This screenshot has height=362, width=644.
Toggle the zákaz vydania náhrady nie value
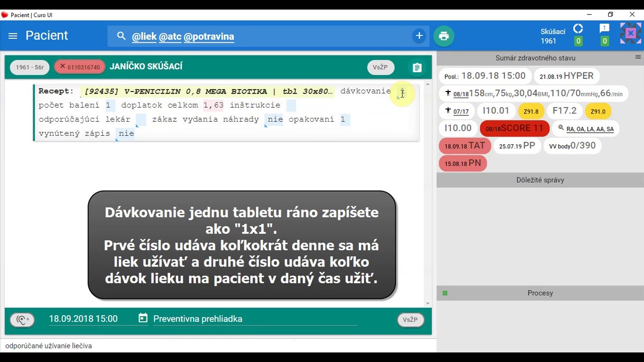tap(275, 119)
